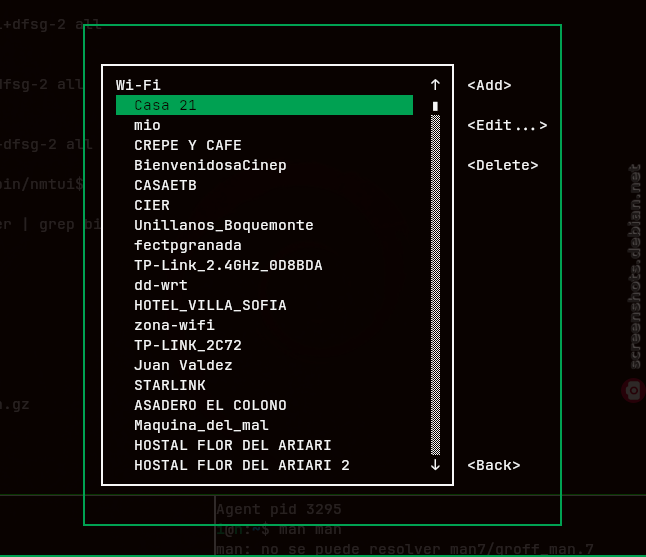The width and height of the screenshot is (646, 557).
Task: Select the Unillanos_Boquemonte entry
Action: 264,225
